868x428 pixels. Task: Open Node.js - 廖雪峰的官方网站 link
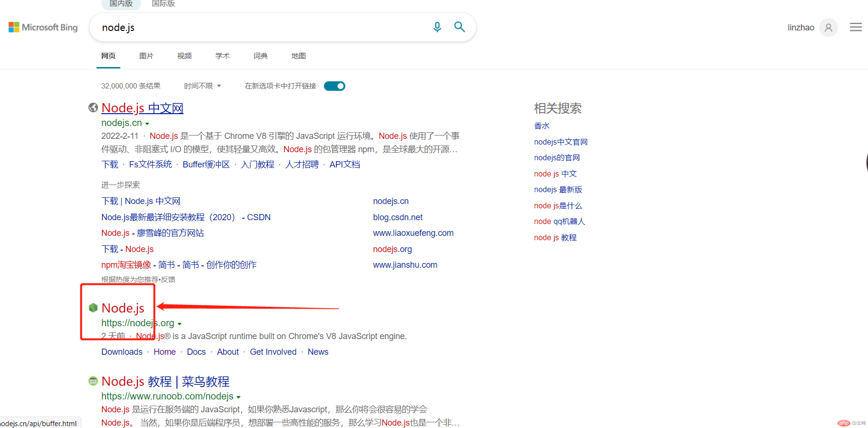point(153,233)
